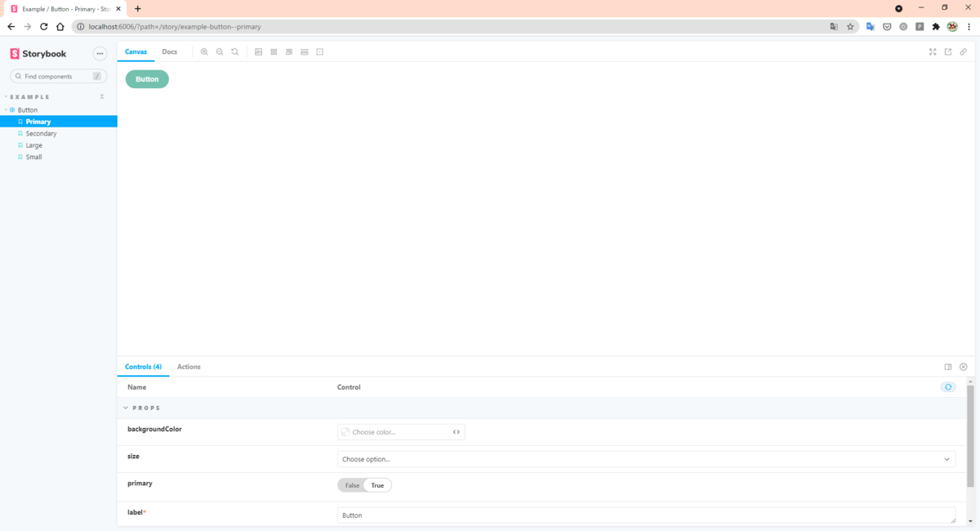Show raw value for backgroundColor
Screen dimensions: 980x531
point(457,432)
